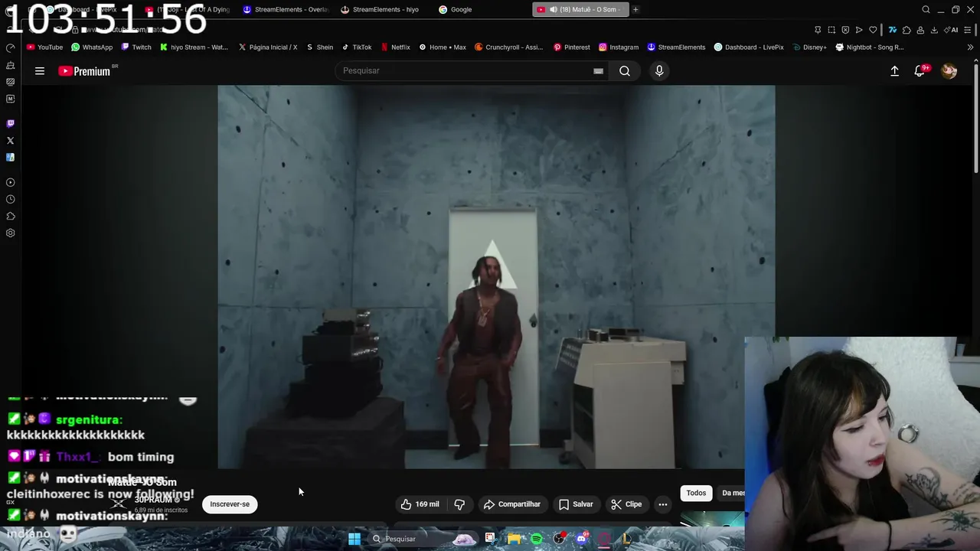Like the video with 169 mil button
The height and width of the screenshot is (551, 980).
point(420,504)
